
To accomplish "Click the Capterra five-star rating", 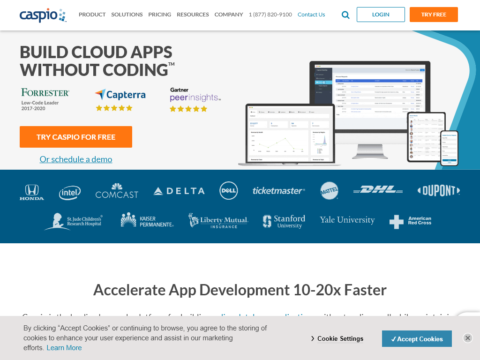I will 114,108.
